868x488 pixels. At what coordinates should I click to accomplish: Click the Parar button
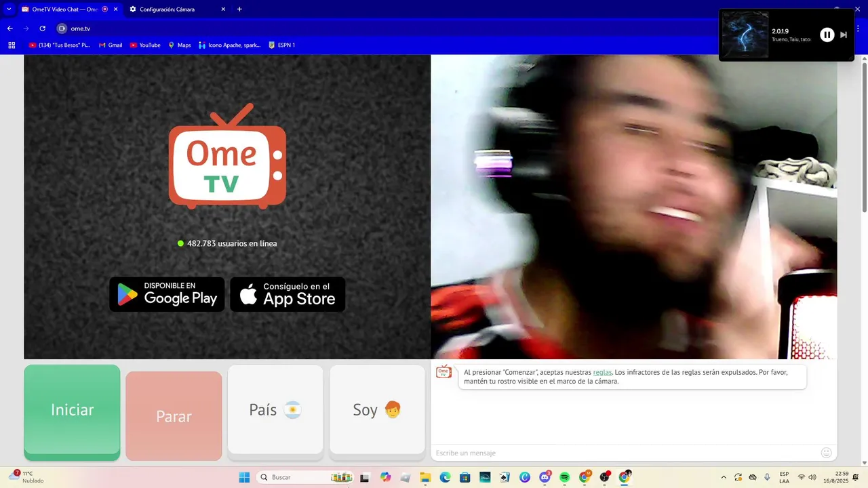click(174, 415)
